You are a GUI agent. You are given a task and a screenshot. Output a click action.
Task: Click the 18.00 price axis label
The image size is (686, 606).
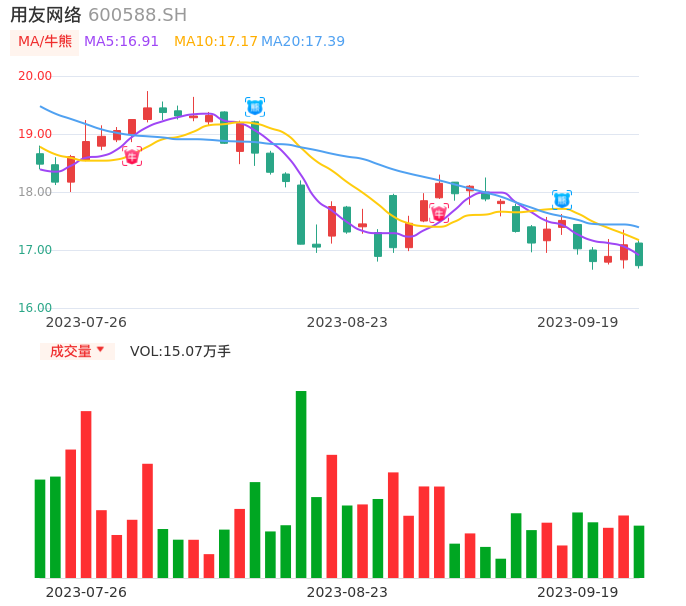pos(35,192)
